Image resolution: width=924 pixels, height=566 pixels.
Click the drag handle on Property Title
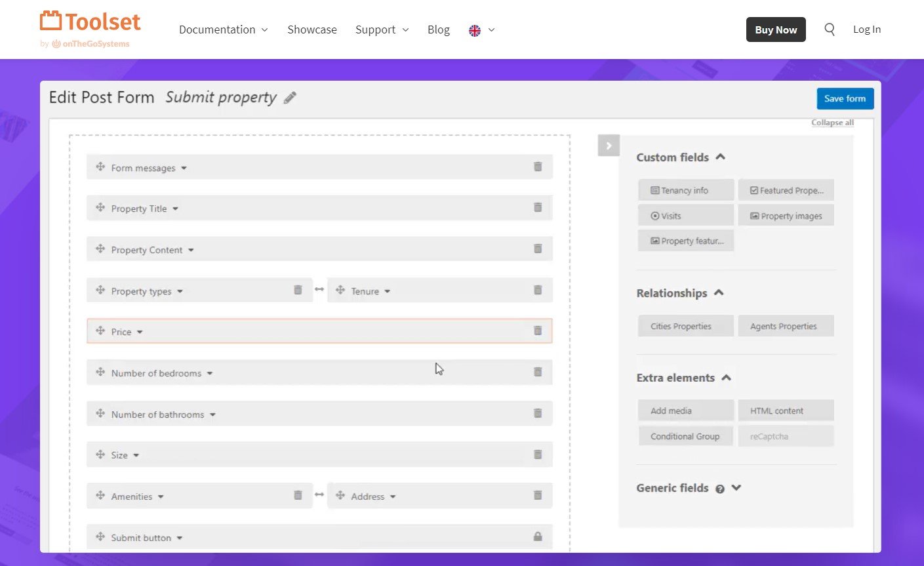[x=100, y=208]
